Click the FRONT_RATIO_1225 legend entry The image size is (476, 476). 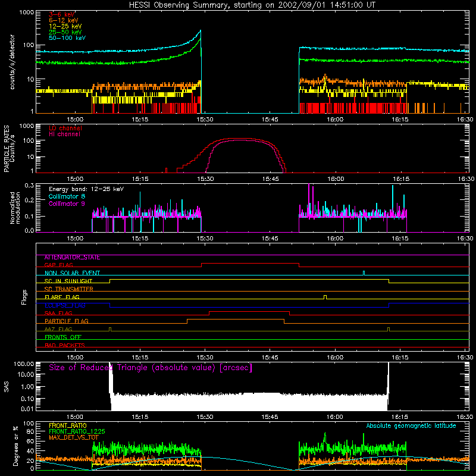77,431
